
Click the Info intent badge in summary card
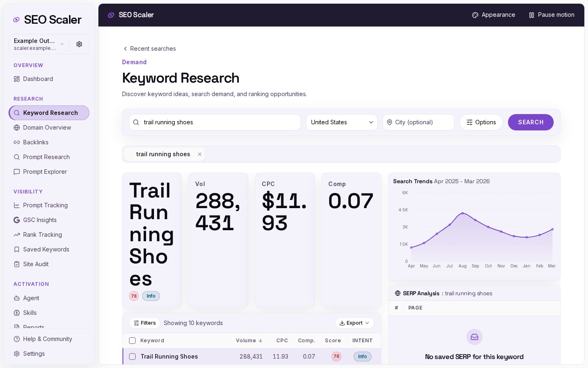pyautogui.click(x=151, y=296)
